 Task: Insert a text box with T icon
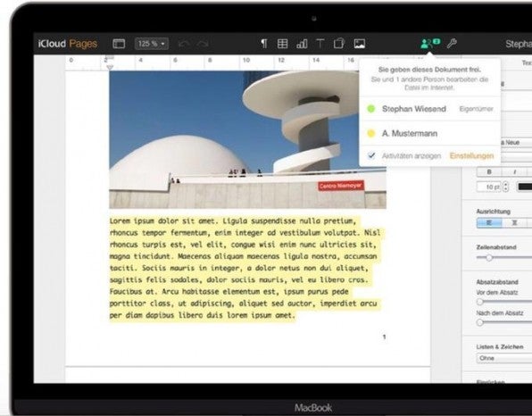320,44
